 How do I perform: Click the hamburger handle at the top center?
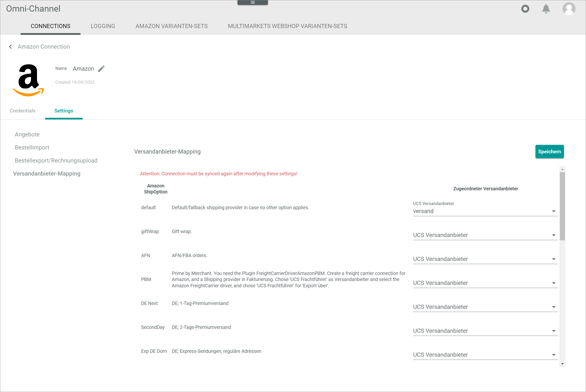[253, 2]
